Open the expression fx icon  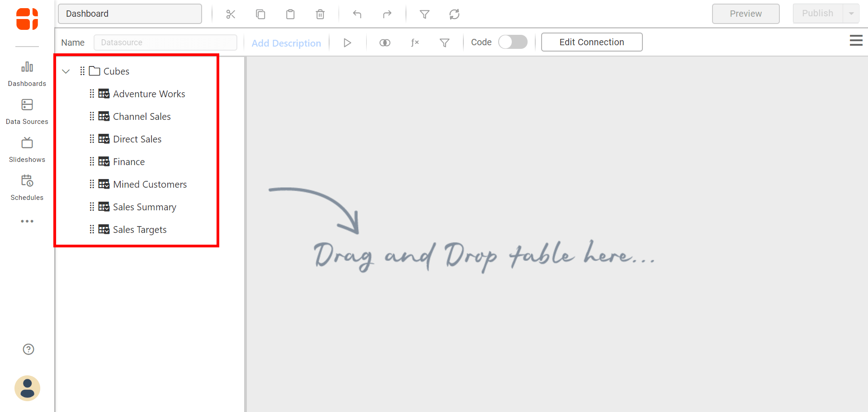click(x=415, y=43)
